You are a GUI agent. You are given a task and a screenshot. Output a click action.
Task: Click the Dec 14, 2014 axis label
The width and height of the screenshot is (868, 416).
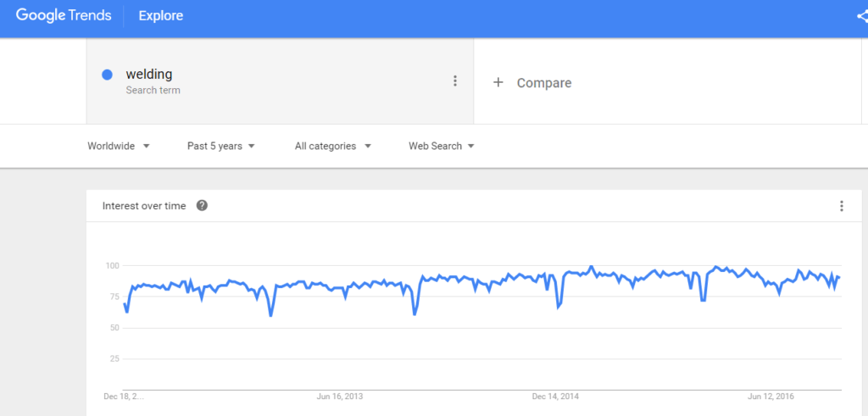click(x=555, y=396)
